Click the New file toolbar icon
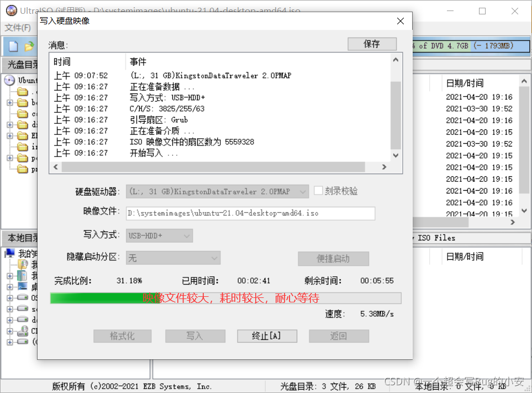Screen dimensions: 532x393 pyautogui.click(x=13, y=46)
